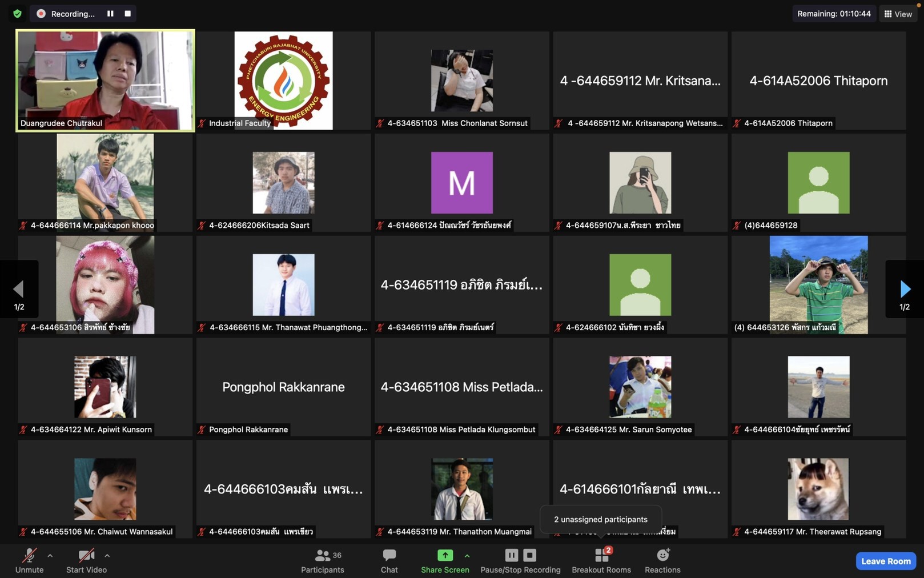Open the Chat panel
Image resolution: width=924 pixels, height=578 pixels.
(389, 555)
